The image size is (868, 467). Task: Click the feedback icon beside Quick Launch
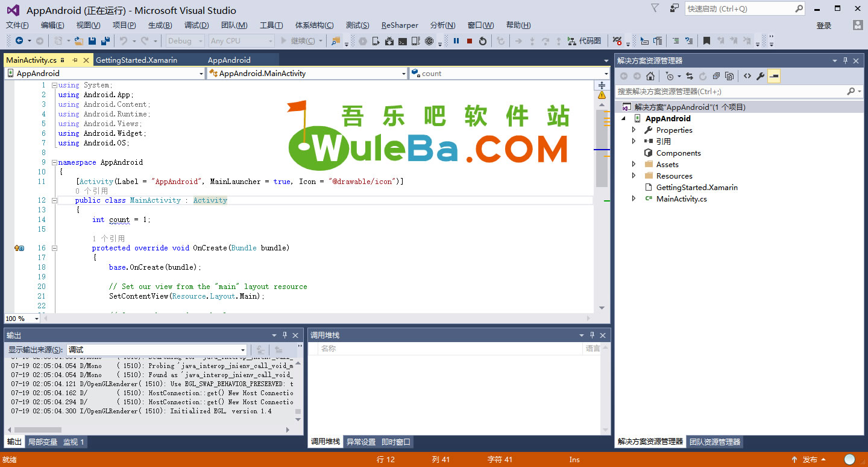(x=674, y=8)
